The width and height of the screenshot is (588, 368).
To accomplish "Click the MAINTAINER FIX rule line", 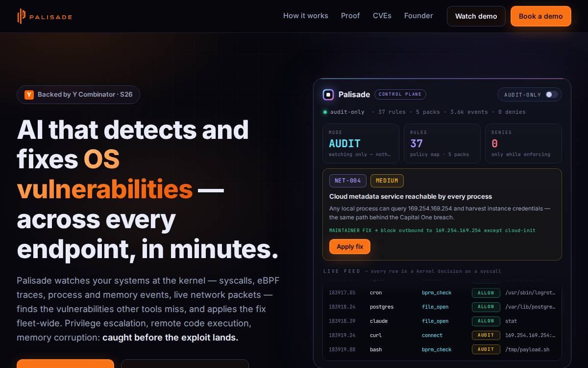I will tap(432, 231).
